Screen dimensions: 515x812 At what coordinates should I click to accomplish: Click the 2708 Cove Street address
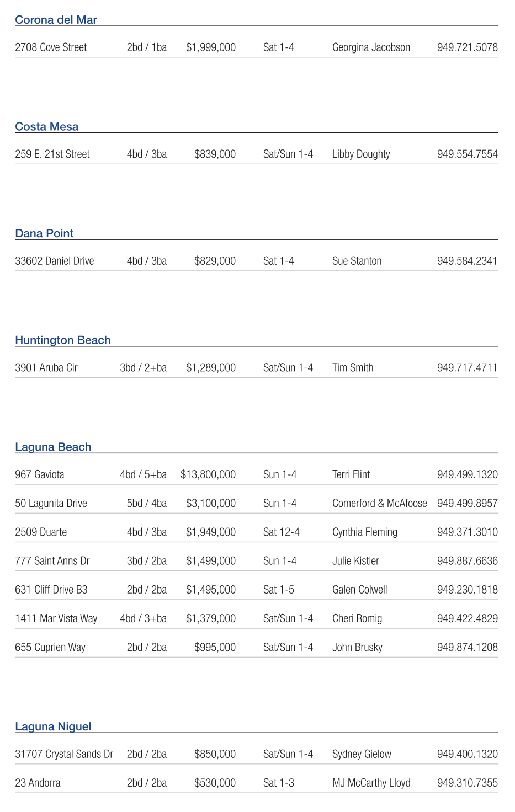[x=51, y=47]
